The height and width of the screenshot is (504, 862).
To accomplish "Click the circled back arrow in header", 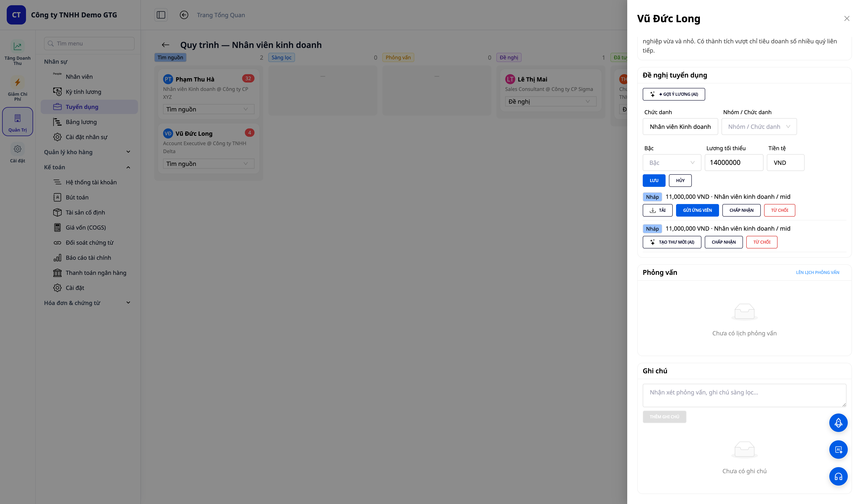I will (x=184, y=15).
